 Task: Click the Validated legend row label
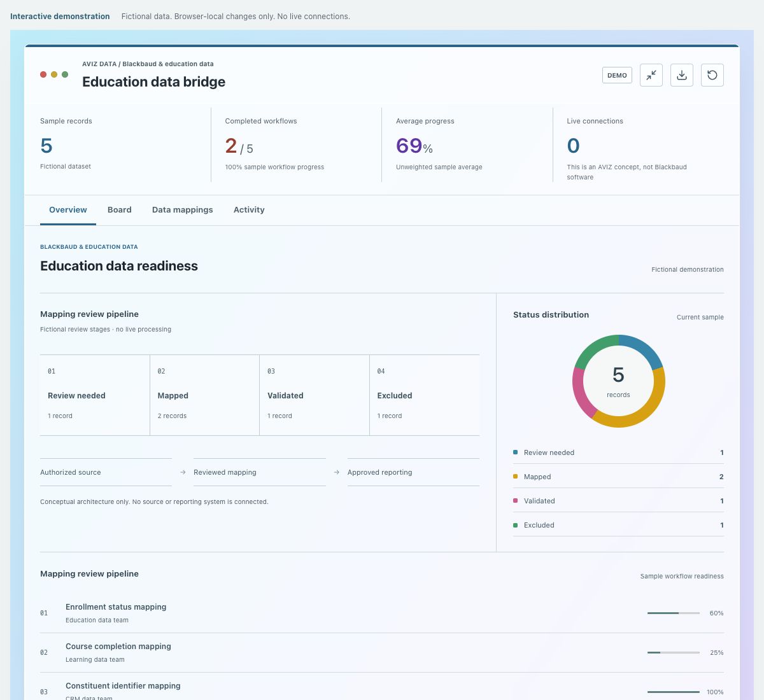[x=539, y=501]
